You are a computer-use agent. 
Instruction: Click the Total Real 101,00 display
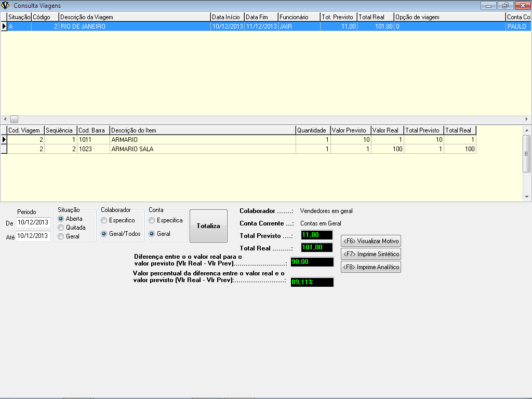[x=317, y=247]
